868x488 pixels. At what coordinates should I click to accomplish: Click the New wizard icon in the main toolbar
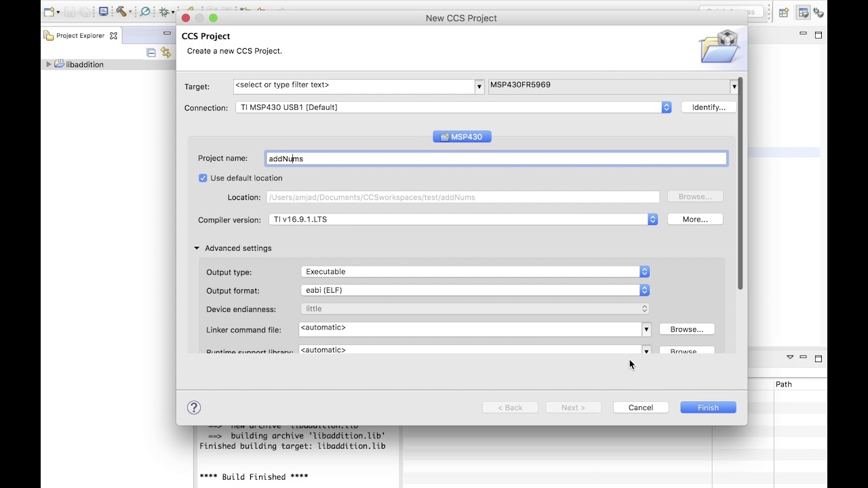click(49, 12)
